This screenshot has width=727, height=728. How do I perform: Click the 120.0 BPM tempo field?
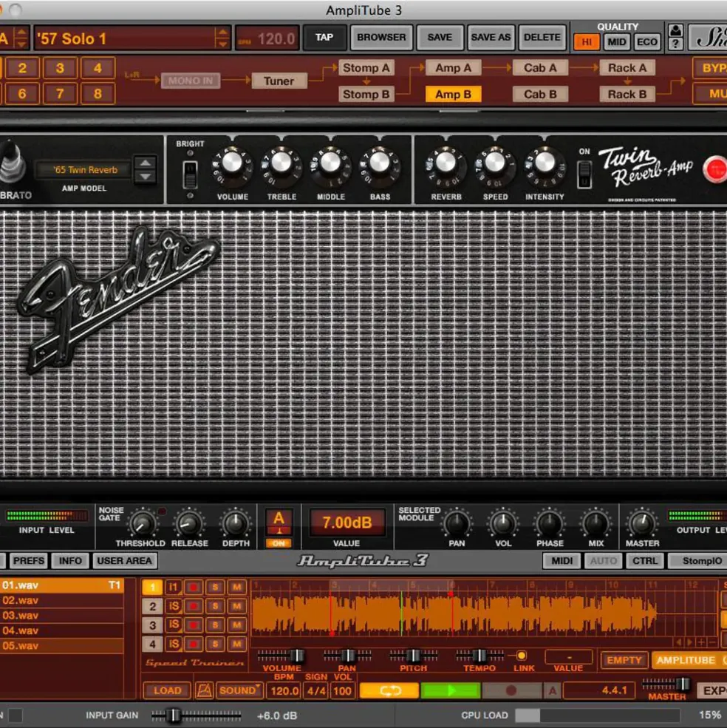click(268, 38)
